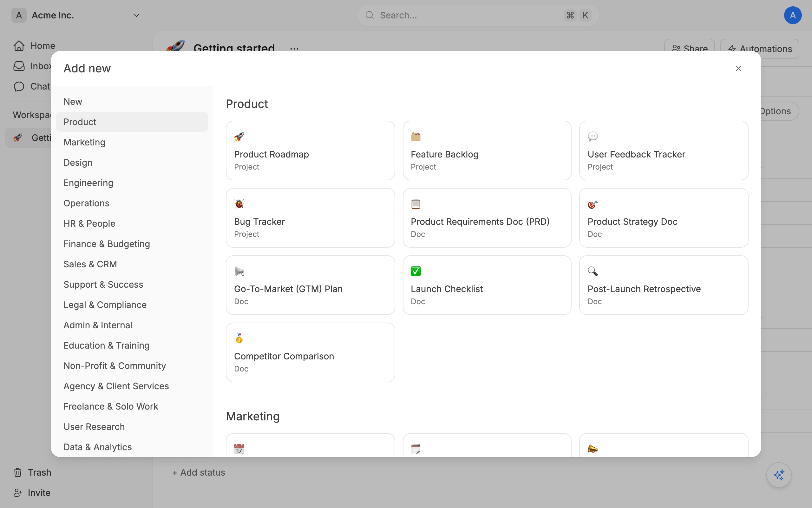Open the Legal & Compliance category
The height and width of the screenshot is (508, 812).
pyautogui.click(x=132, y=305)
